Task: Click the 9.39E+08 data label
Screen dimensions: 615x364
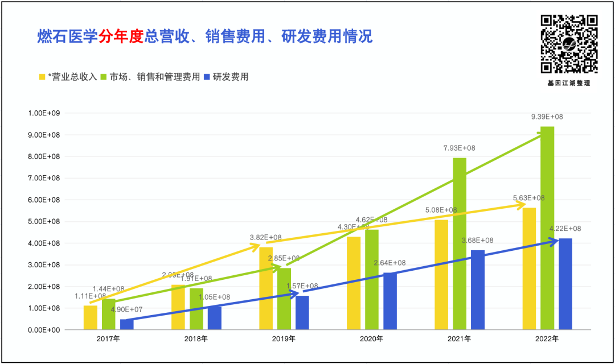Action: pyautogui.click(x=547, y=117)
